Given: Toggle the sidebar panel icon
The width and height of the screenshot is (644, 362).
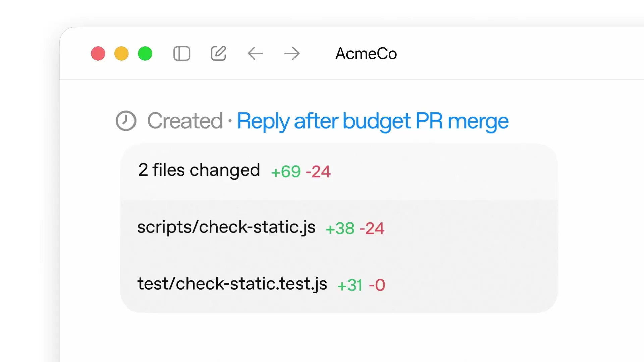Looking at the screenshot, I should (x=182, y=54).
